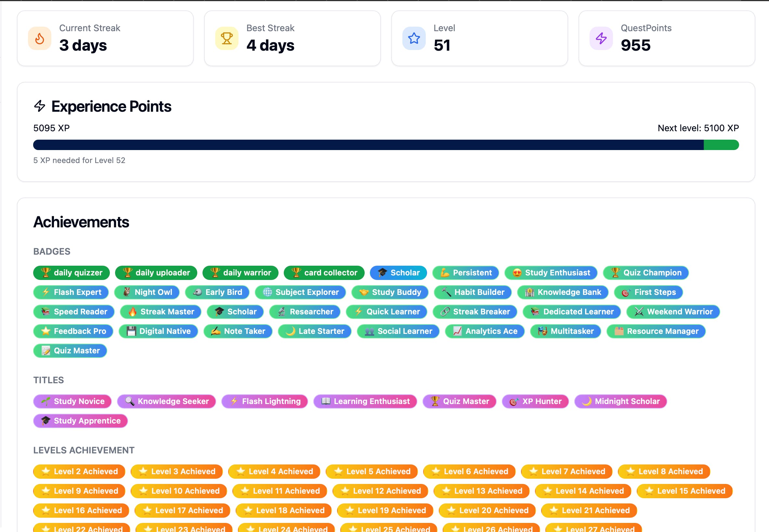Viewport: 769px width, 532px height.
Task: Select the Midnight Scholar title
Action: click(x=620, y=401)
